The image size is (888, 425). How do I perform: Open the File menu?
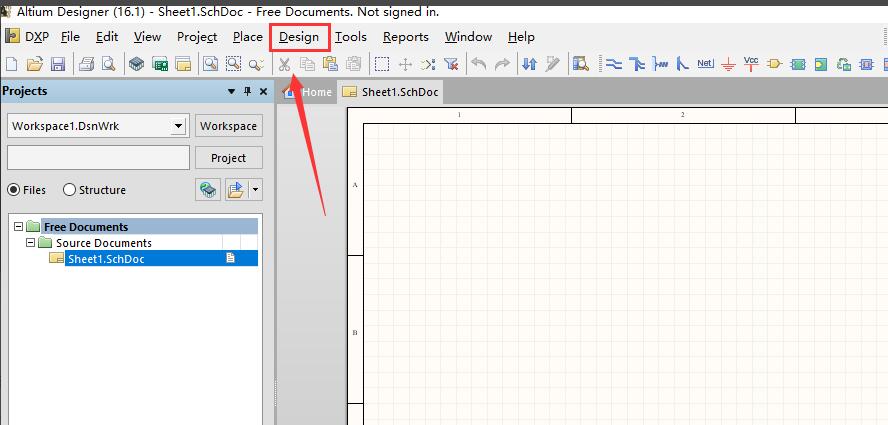pos(70,37)
